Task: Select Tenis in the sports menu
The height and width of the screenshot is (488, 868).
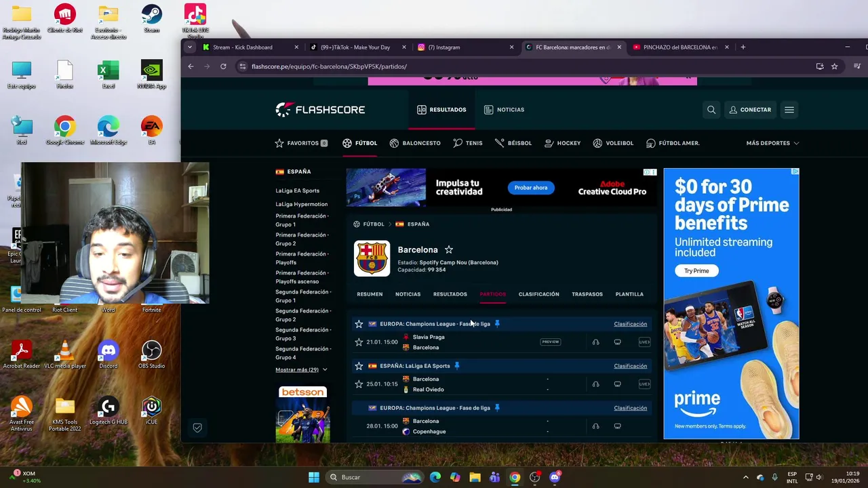Action: 468,144
